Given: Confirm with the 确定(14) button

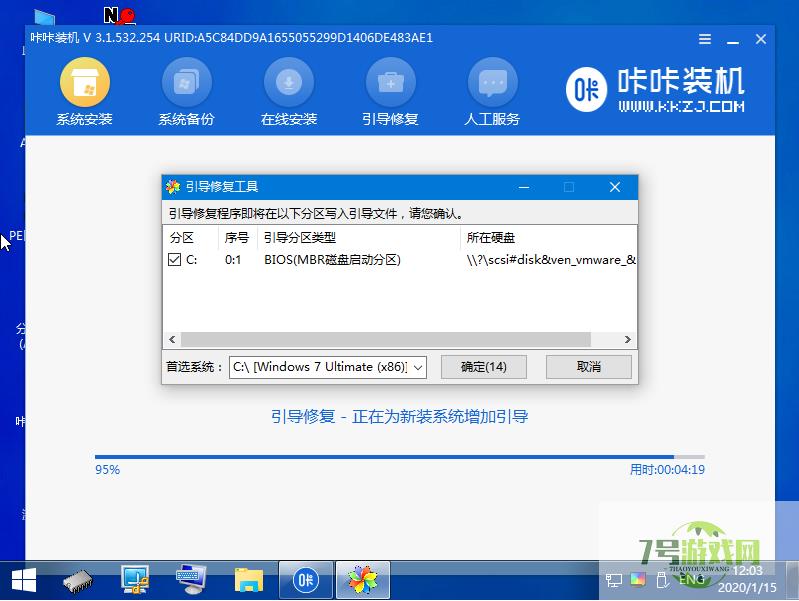Looking at the screenshot, I should 484,367.
